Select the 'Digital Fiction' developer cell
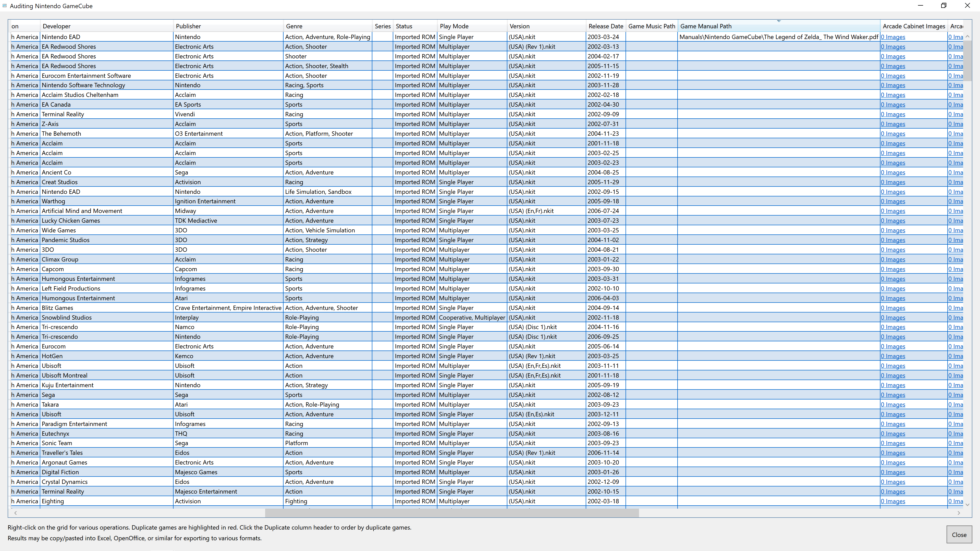This screenshot has height=551, width=980. [106, 472]
